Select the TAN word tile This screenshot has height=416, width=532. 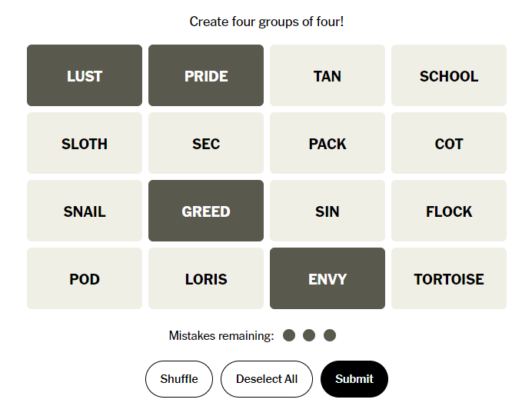[x=328, y=75]
